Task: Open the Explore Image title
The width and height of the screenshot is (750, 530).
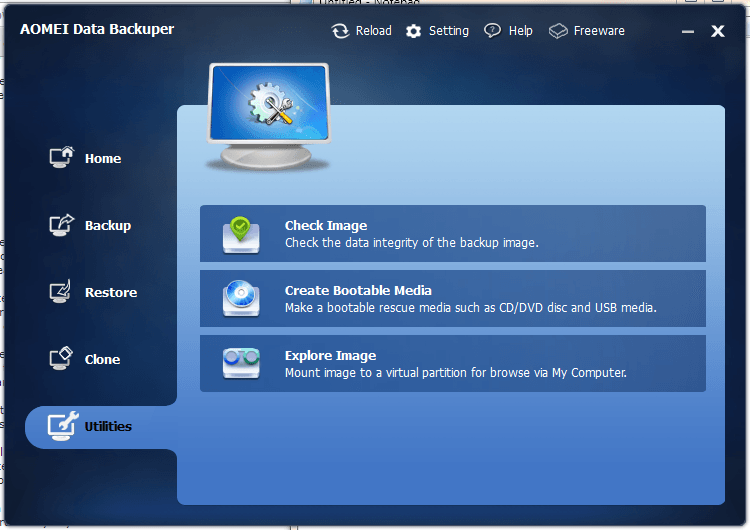Action: point(331,355)
